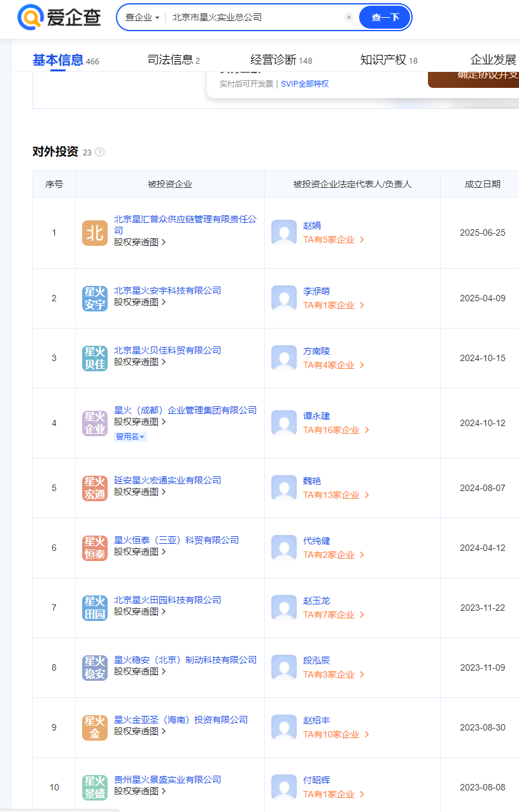The image size is (519, 812).
Task: Clear the search box with the X icon
Action: click(349, 17)
